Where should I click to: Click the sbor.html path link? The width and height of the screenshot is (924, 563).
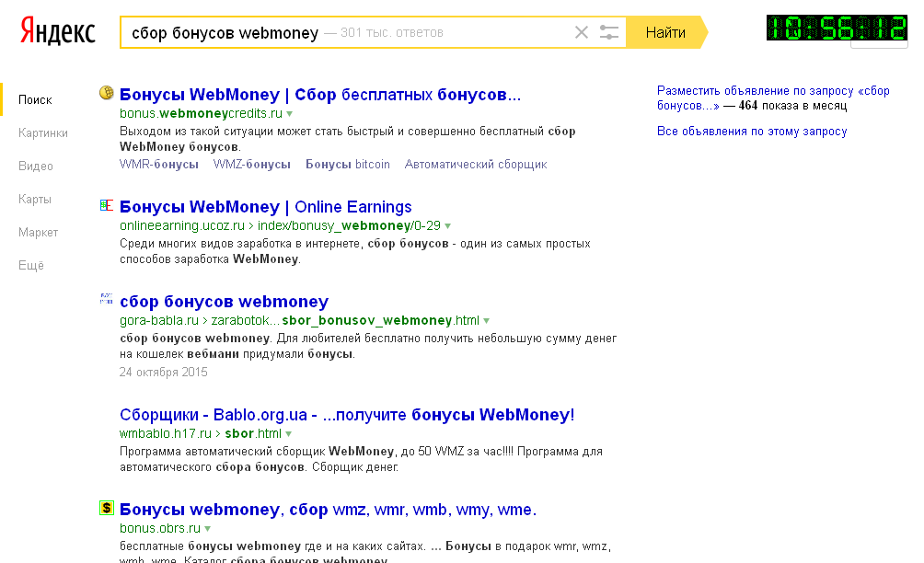click(x=253, y=433)
